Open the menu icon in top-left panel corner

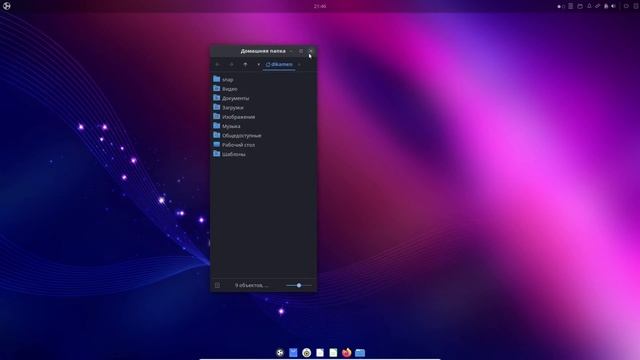(7, 6)
